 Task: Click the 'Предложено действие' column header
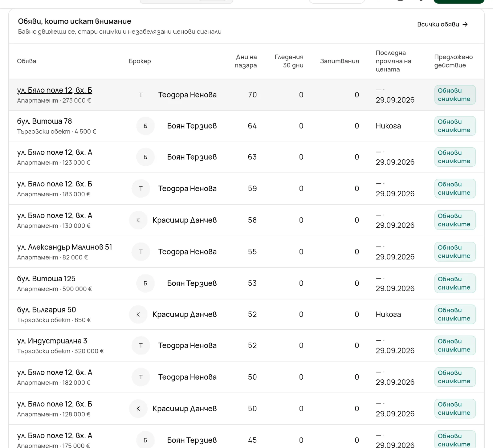[454, 61]
